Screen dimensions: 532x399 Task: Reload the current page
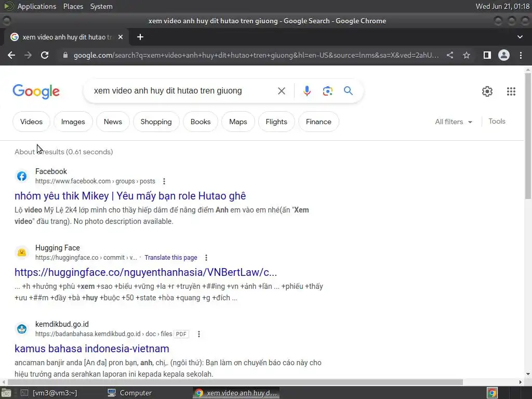point(45,55)
